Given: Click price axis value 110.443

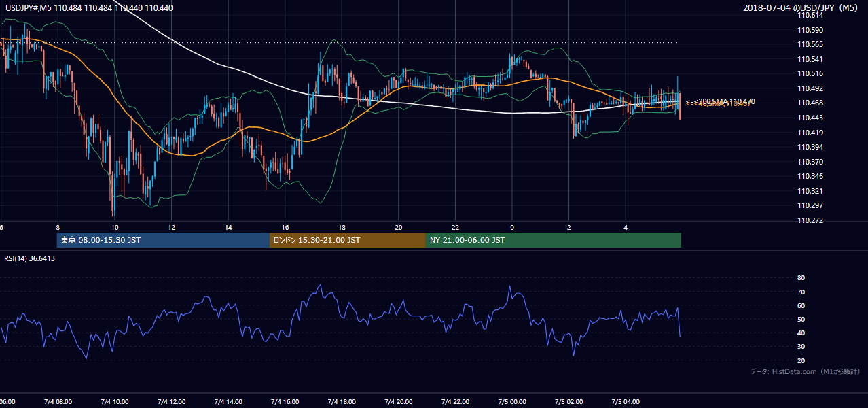Looking at the screenshot, I should coord(810,118).
